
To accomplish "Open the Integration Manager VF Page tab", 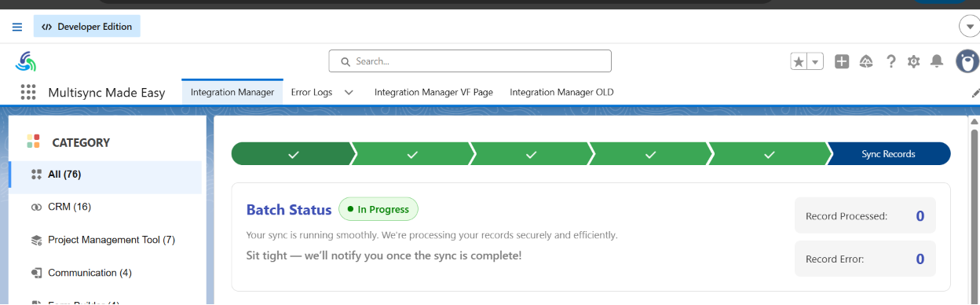I will pyautogui.click(x=433, y=92).
